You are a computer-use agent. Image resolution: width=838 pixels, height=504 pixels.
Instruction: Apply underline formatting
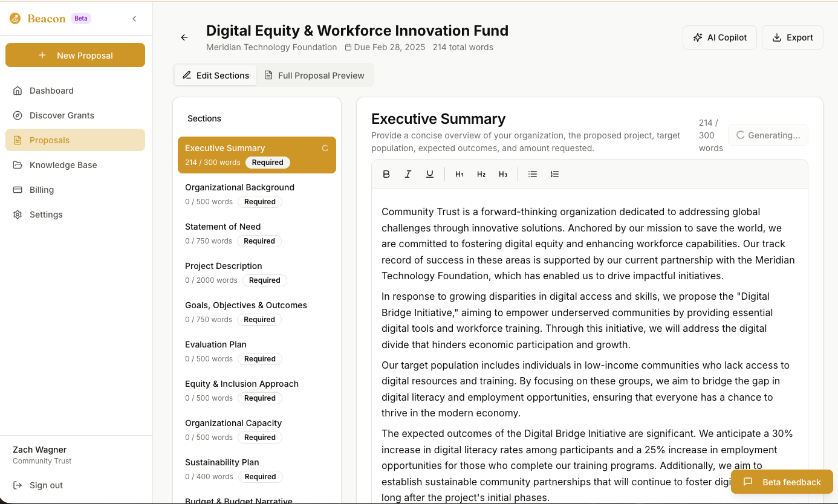pos(430,174)
